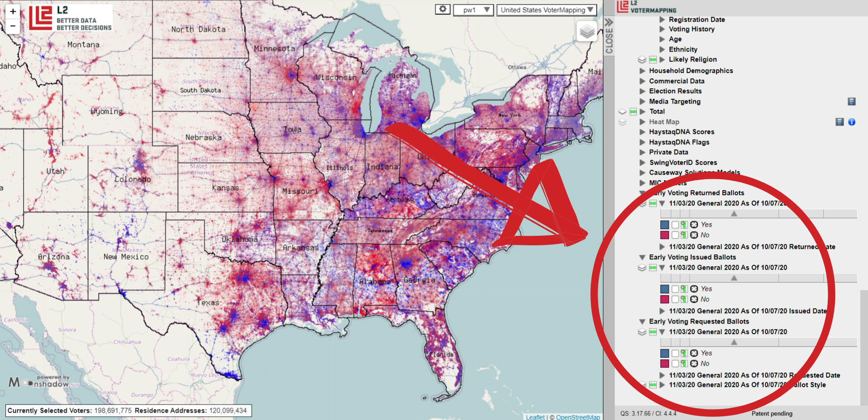The width and height of the screenshot is (868, 420).
Task: Click film icon next to Media Targeting
Action: [x=851, y=101]
